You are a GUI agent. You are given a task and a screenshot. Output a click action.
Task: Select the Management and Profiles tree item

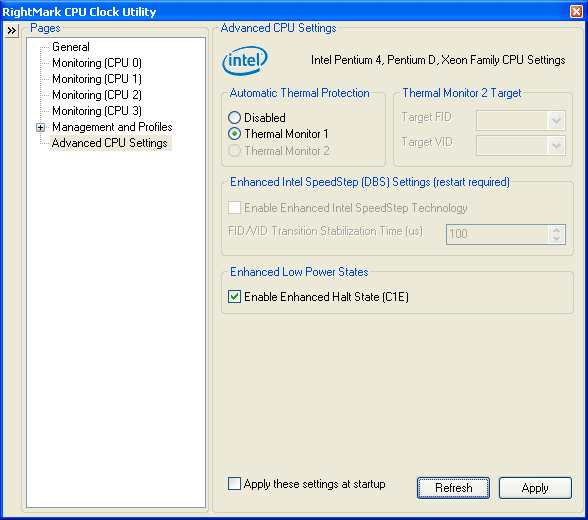click(112, 127)
